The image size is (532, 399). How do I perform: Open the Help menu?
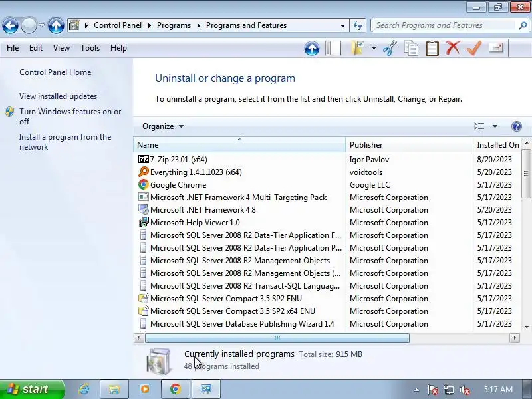[118, 48]
